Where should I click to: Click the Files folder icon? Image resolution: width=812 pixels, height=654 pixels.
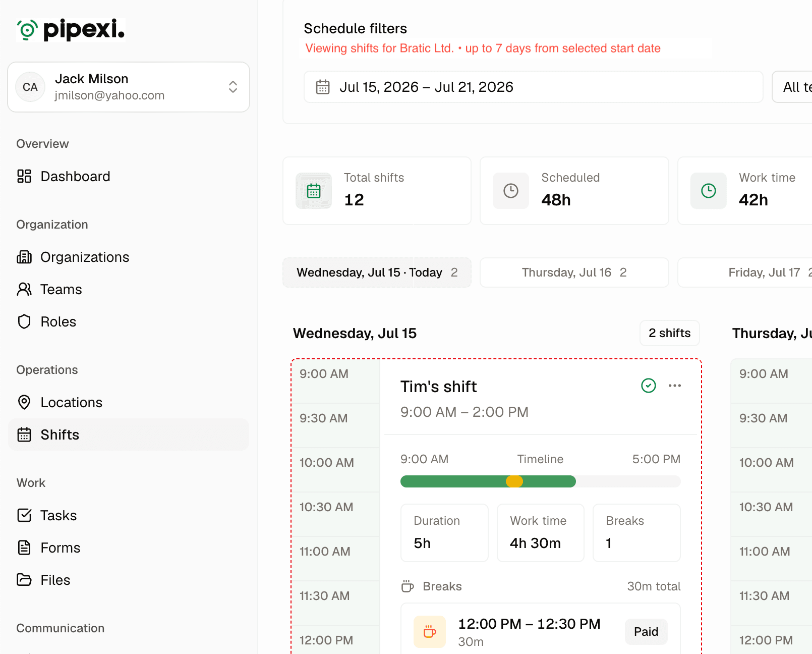24,580
